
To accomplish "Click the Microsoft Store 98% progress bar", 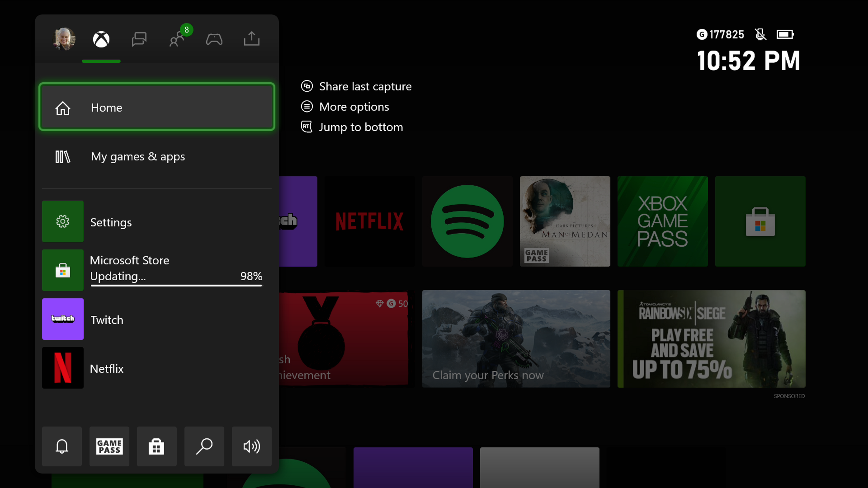I will (176, 286).
